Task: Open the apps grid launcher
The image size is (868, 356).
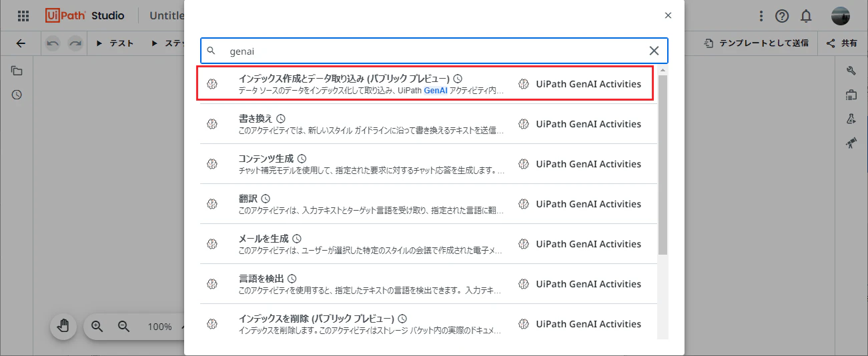Action: coord(23,16)
